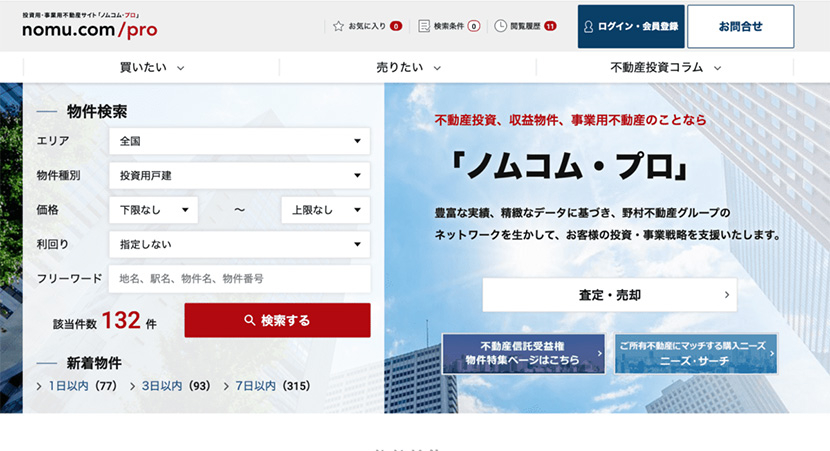
Task: Open the 上限なし price dropdown
Action: click(326, 210)
